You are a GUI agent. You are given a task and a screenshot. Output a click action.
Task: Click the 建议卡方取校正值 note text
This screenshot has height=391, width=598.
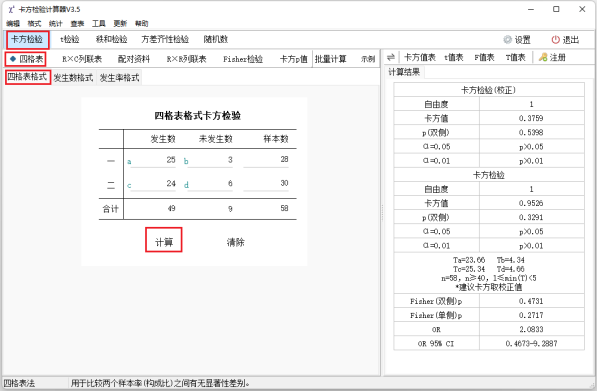(489, 287)
